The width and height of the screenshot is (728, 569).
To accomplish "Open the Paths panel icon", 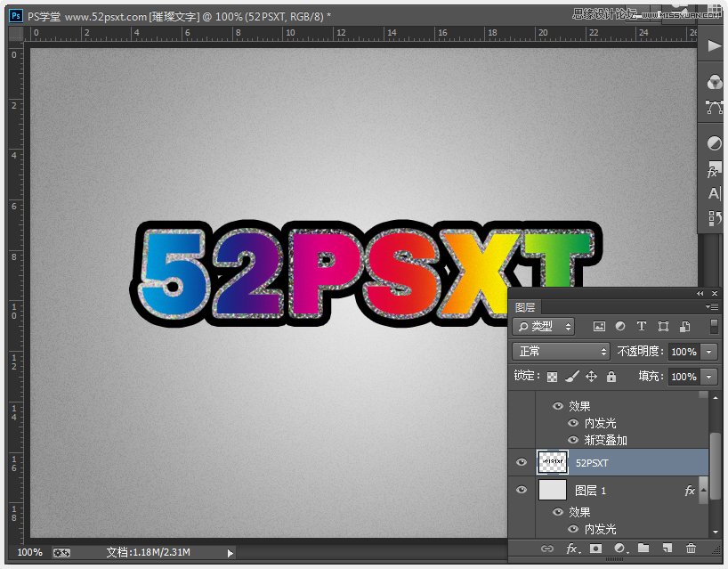I will click(x=714, y=108).
